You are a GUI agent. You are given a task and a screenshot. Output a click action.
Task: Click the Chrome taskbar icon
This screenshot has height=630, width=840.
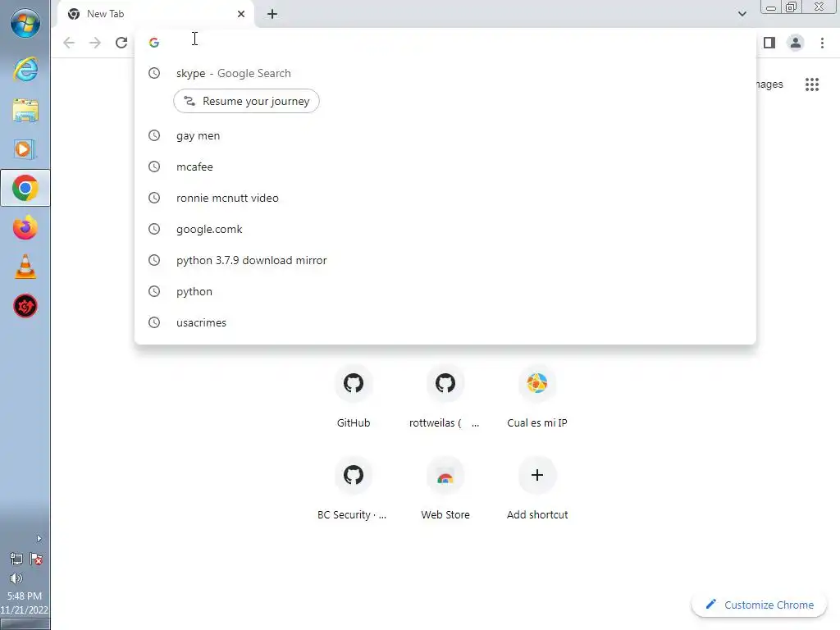point(25,188)
